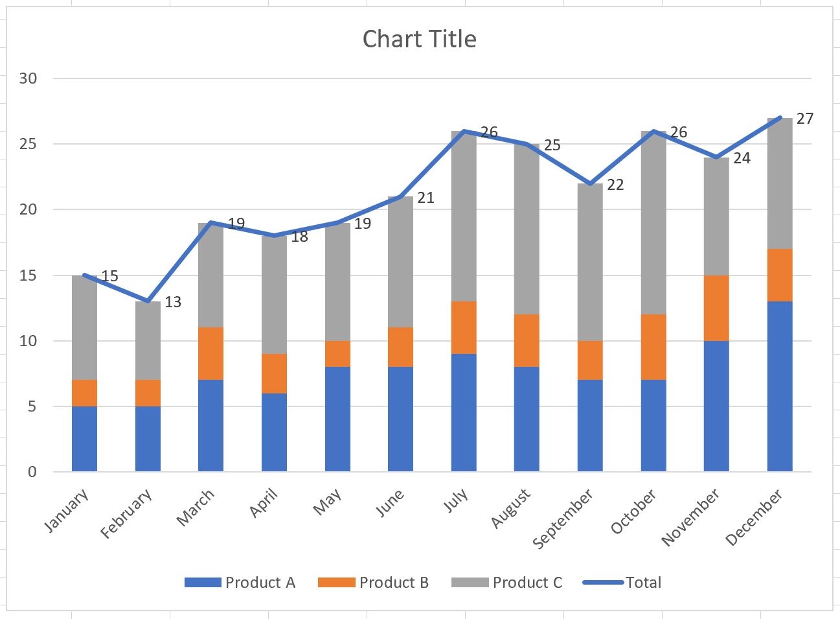Image resolution: width=840 pixels, height=619 pixels.
Task: Click the Product C legend color swatch
Action: [x=470, y=583]
